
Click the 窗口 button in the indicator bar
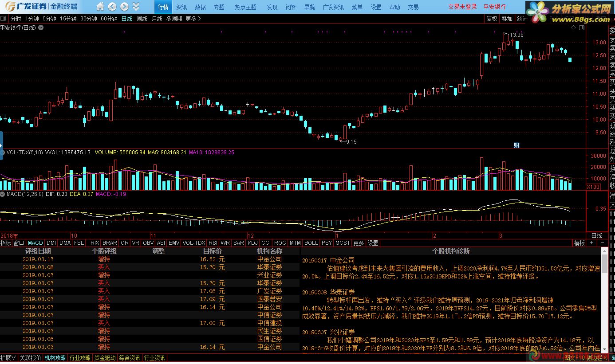coord(19,243)
